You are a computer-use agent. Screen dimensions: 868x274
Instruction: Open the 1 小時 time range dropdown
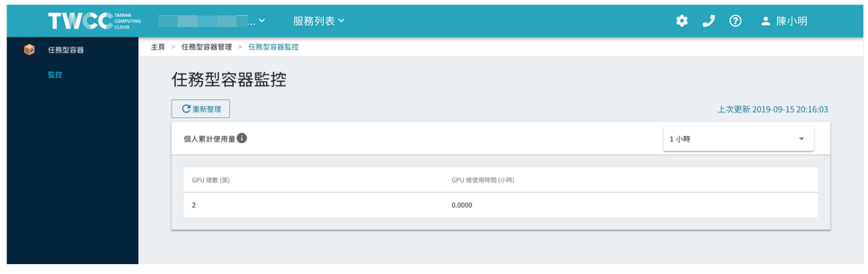pyautogui.click(x=738, y=139)
